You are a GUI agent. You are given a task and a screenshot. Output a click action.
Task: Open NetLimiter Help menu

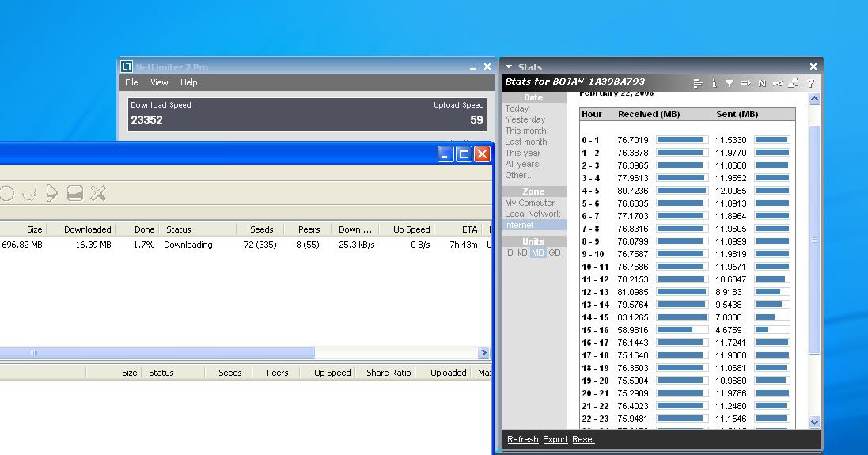189,82
